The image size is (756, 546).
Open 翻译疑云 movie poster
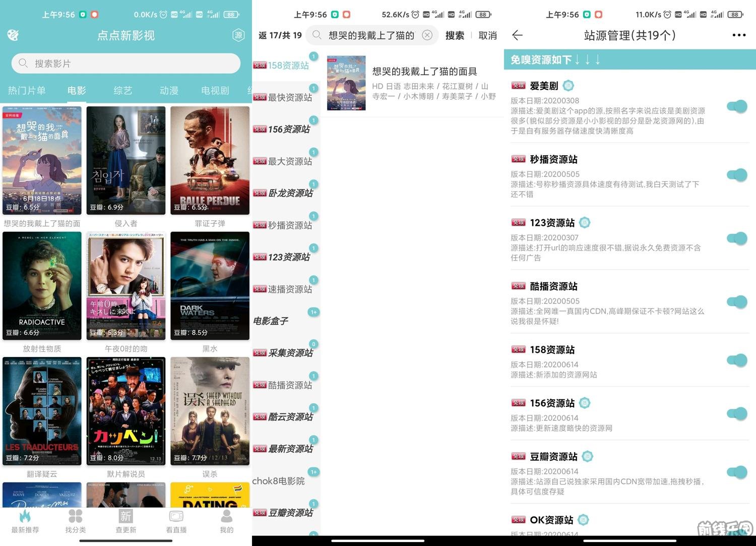42,411
